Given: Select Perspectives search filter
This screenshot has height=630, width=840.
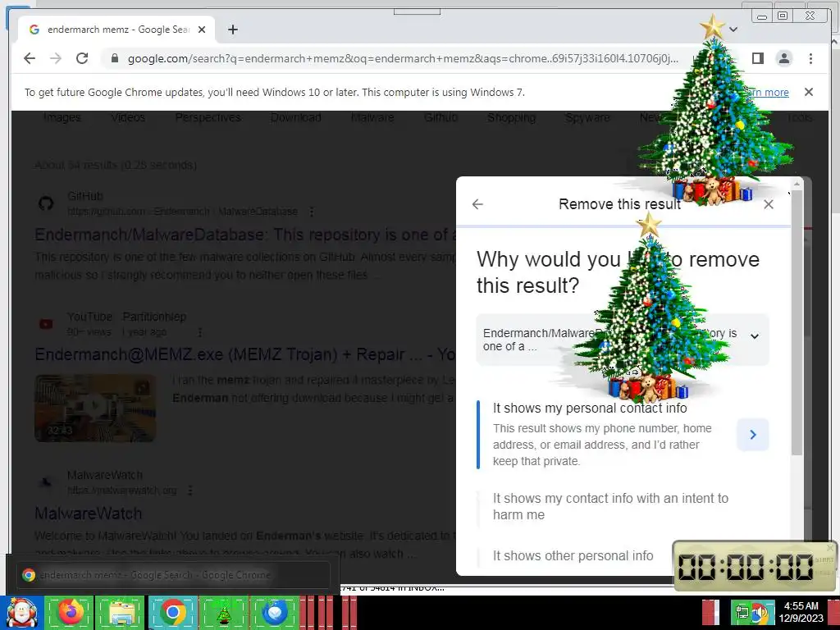Looking at the screenshot, I should click(208, 117).
